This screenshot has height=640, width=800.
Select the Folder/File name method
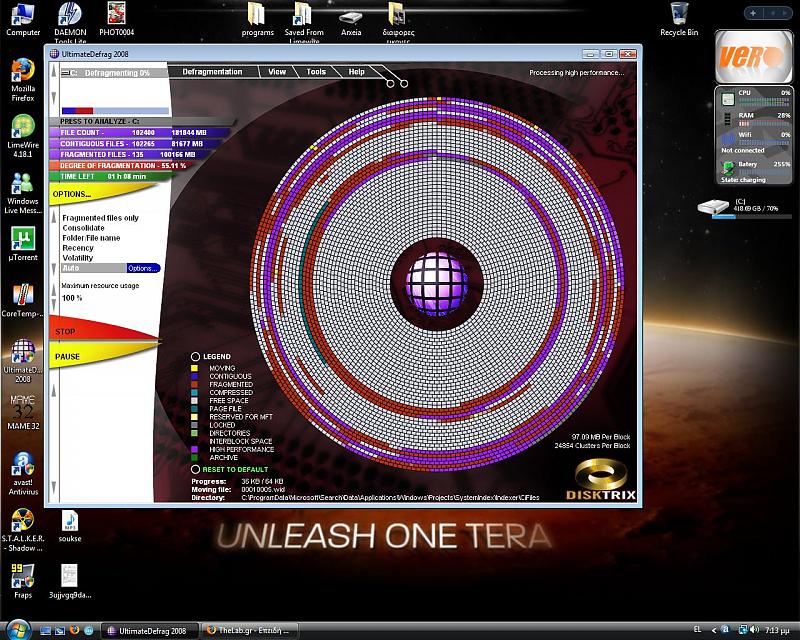pos(91,238)
